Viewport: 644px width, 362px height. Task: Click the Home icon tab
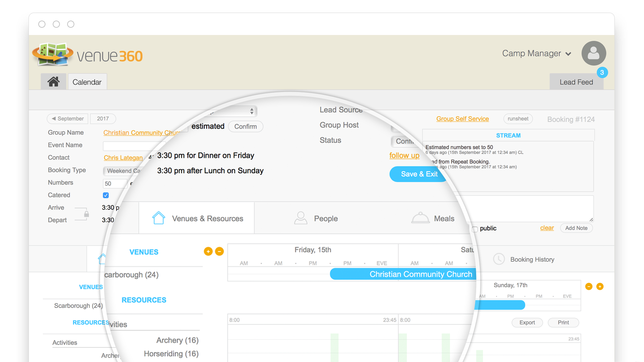[x=53, y=82]
